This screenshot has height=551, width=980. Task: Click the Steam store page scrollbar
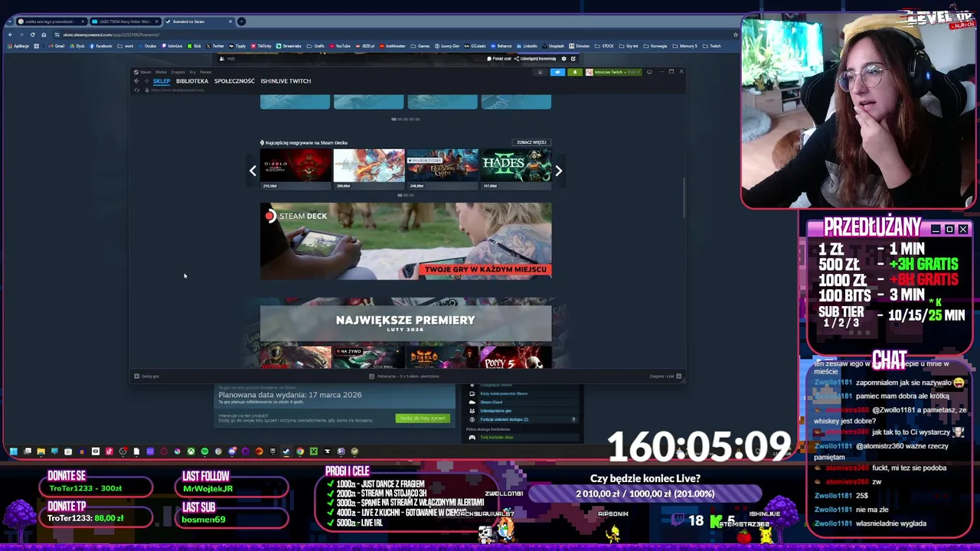684,197
